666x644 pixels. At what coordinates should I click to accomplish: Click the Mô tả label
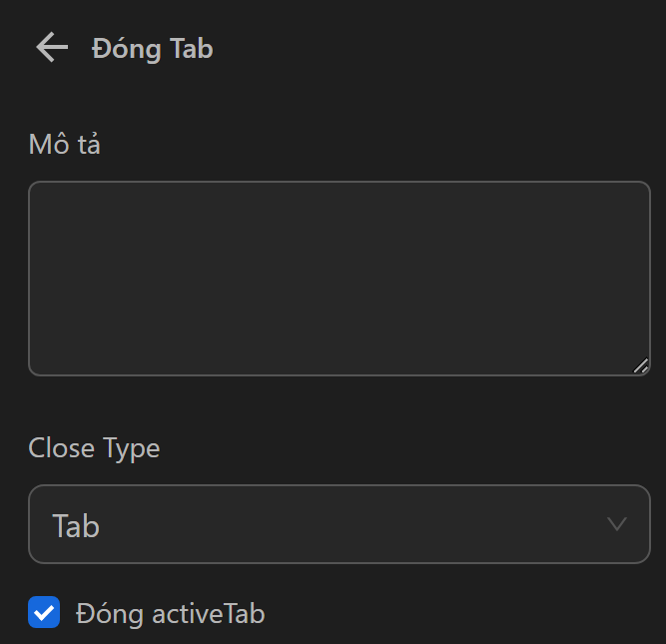[x=65, y=145]
